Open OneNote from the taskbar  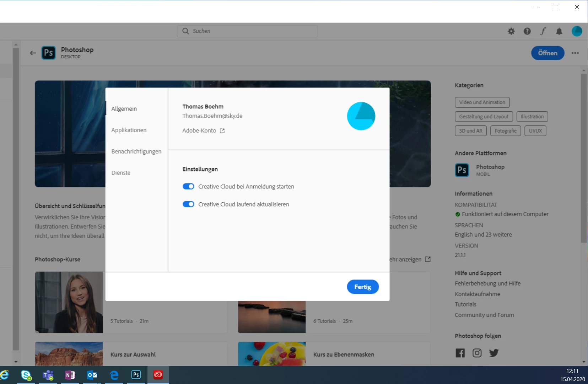click(x=70, y=375)
